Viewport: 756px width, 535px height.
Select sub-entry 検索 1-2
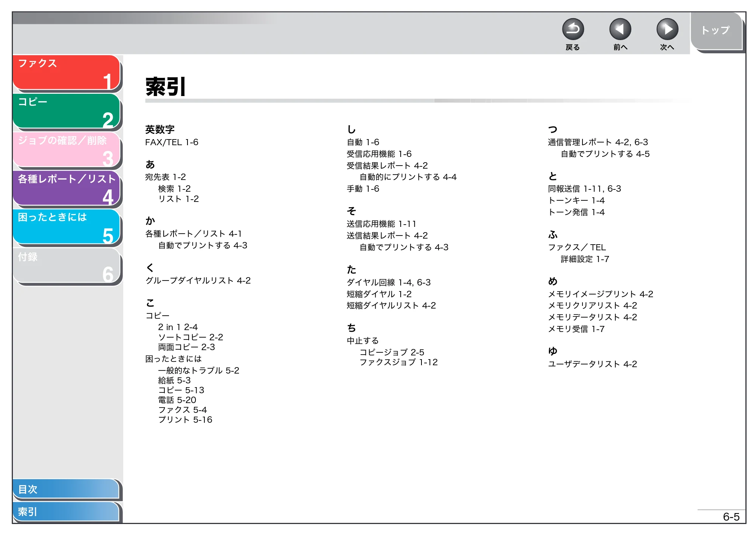point(174,188)
